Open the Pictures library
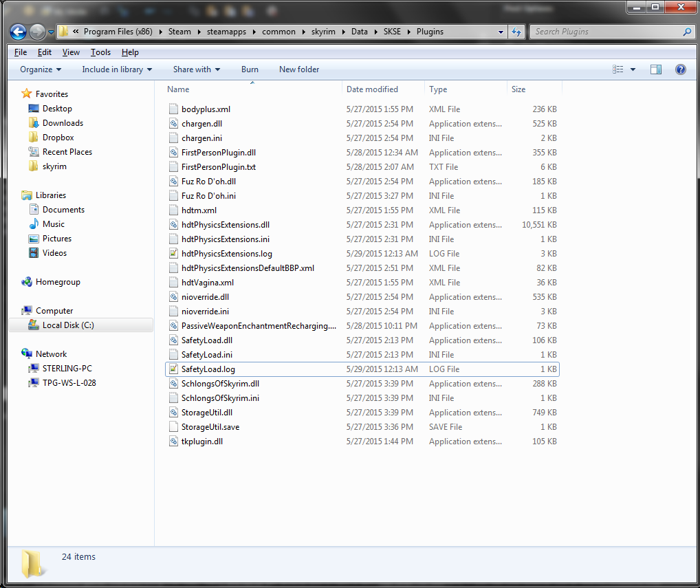This screenshot has height=588, width=700. coord(56,239)
